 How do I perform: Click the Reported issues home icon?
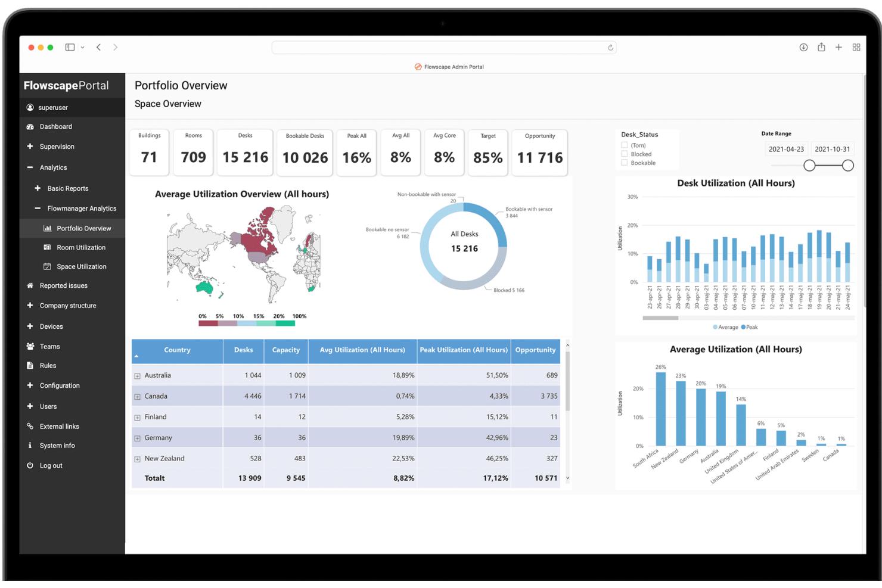30,285
